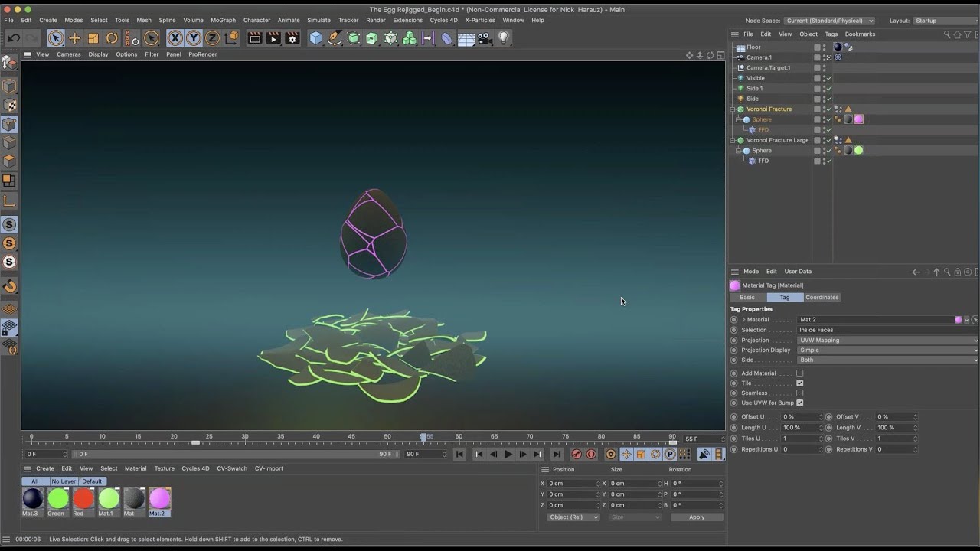This screenshot has height=551, width=980.
Task: Toggle enable checkmark for Side.1 object
Action: pos(829,89)
